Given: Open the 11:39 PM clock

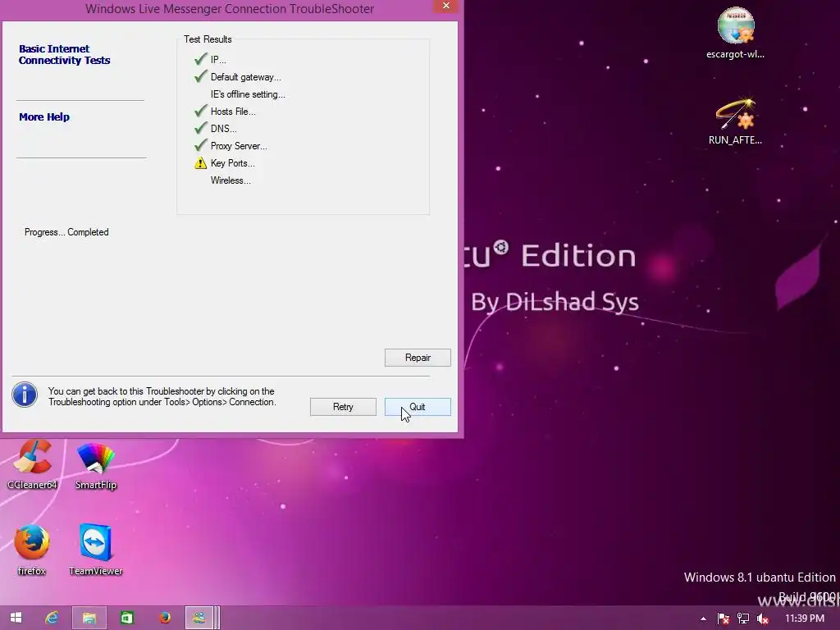Looking at the screenshot, I should pyautogui.click(x=805, y=619).
